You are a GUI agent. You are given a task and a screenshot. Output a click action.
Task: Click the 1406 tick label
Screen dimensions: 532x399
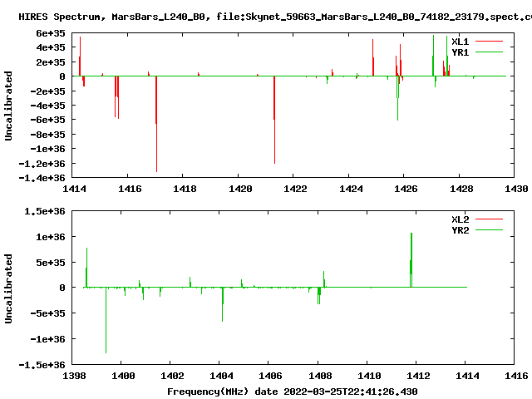[270, 376]
